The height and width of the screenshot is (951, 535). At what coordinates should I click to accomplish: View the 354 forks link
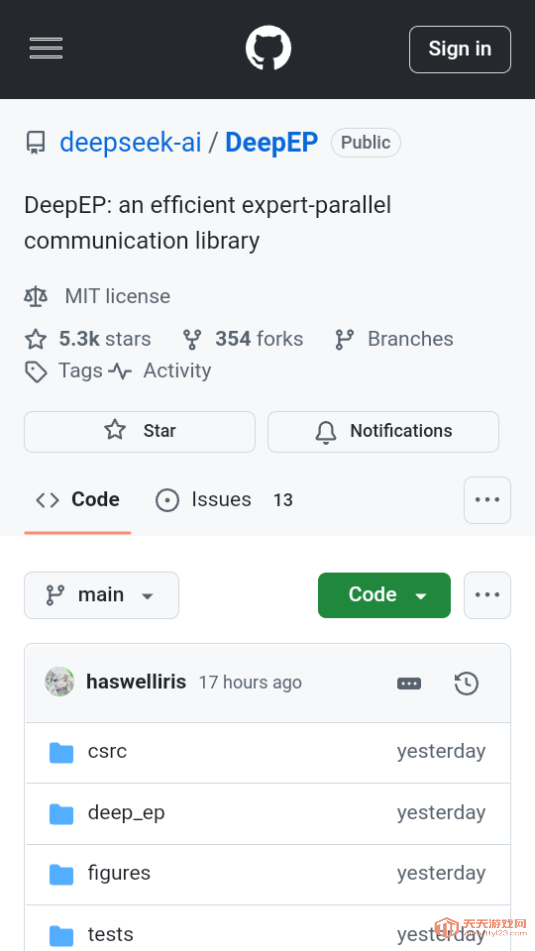pyautogui.click(x=243, y=339)
